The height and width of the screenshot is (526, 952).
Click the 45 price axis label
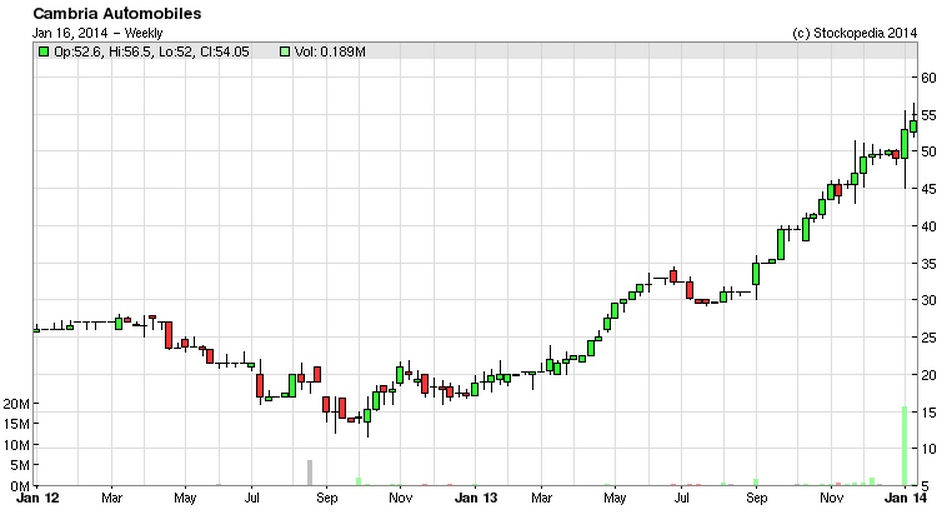[928, 189]
